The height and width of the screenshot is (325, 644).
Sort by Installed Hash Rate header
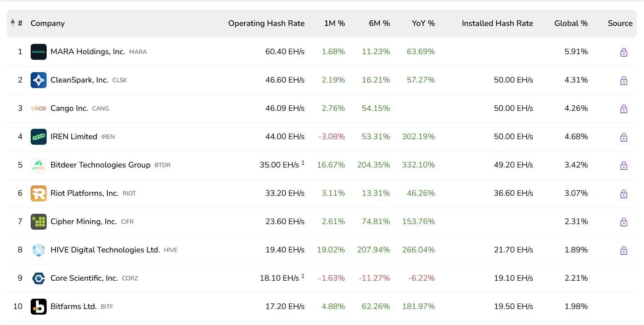497,23
